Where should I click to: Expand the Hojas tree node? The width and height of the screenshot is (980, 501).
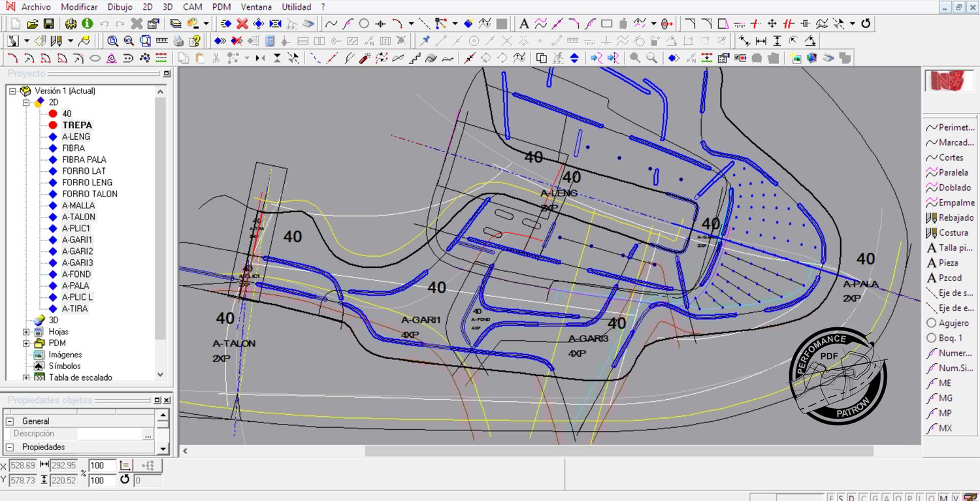(x=27, y=332)
